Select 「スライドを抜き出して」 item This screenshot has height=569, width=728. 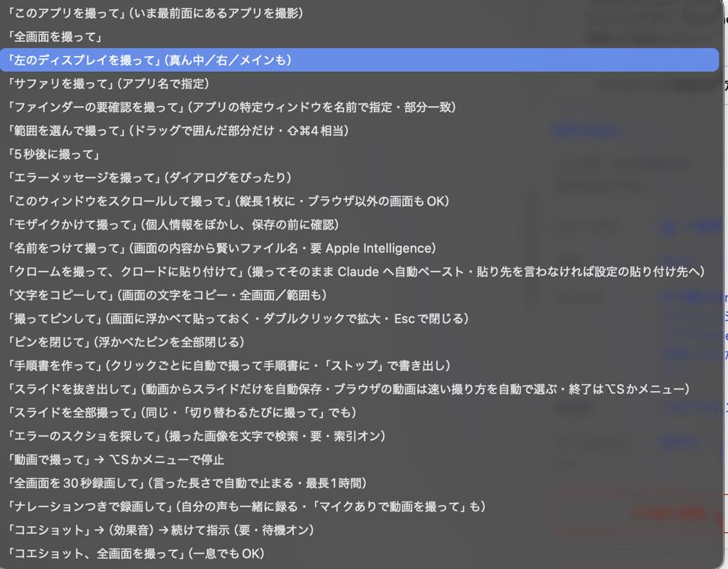coord(359,389)
